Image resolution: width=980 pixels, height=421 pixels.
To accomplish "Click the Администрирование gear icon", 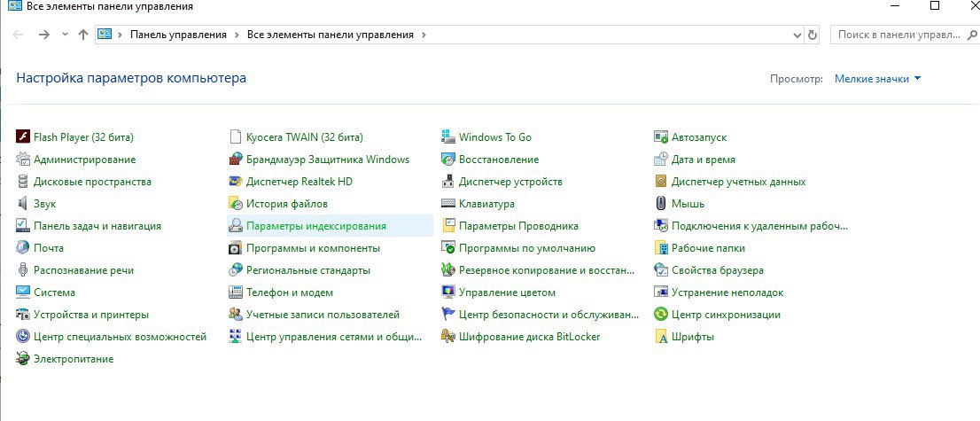I will (x=23, y=159).
